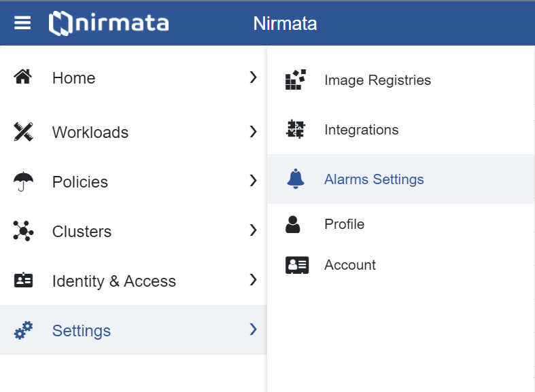Expand the Clusters submenu chevron
The width and height of the screenshot is (535, 392).
coord(253,230)
